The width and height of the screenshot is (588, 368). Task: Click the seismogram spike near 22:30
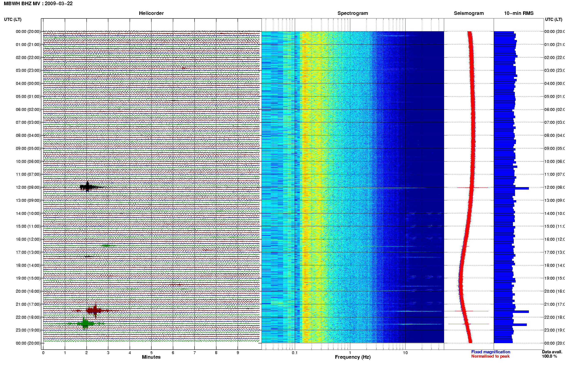(x=468, y=324)
